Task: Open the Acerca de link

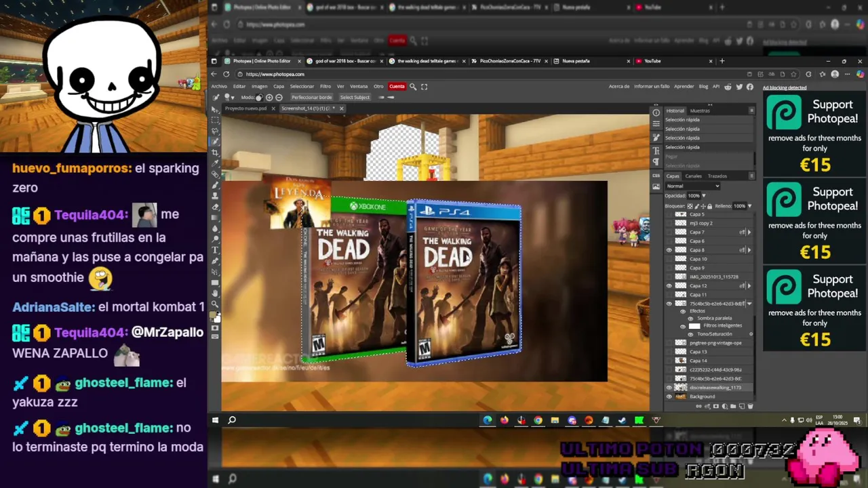Action: 619,87
